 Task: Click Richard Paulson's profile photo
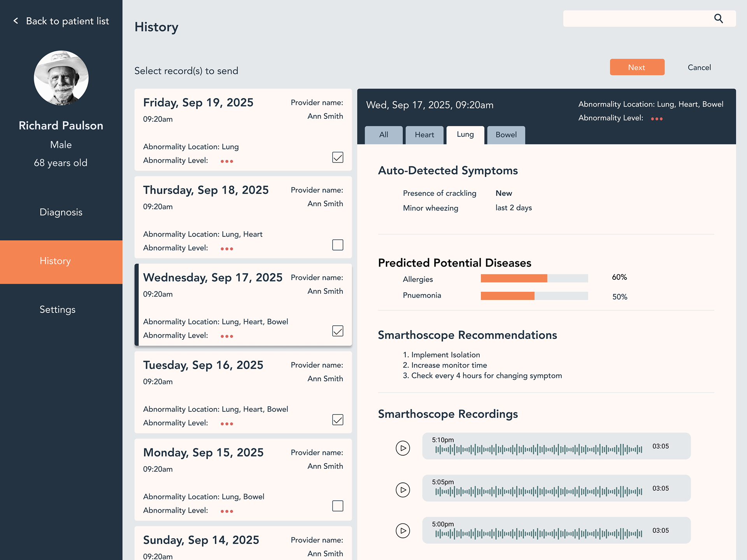point(61,78)
